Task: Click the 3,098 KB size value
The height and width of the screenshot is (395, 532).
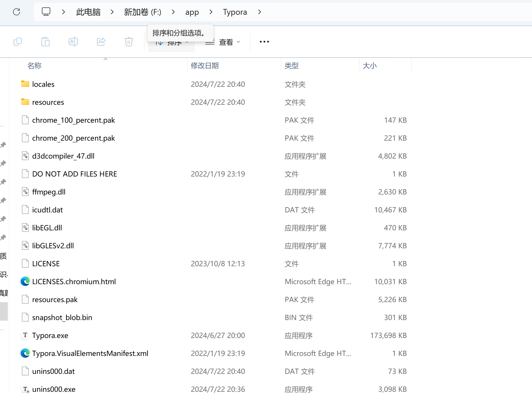Action: tap(392, 389)
